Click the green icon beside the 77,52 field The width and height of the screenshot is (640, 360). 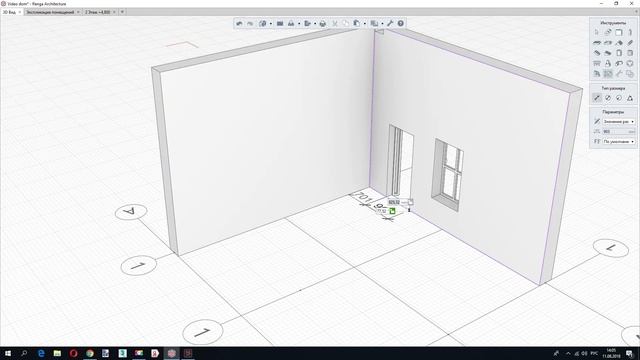pos(392,211)
